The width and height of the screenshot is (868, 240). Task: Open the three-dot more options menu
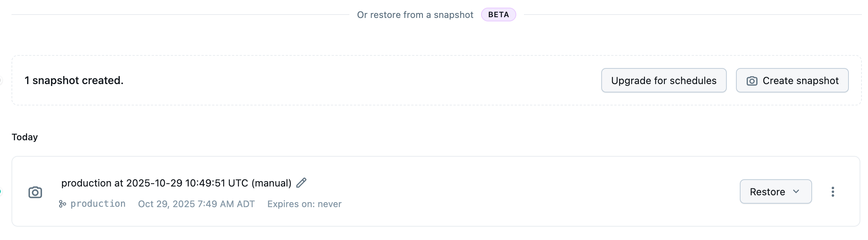click(x=832, y=192)
